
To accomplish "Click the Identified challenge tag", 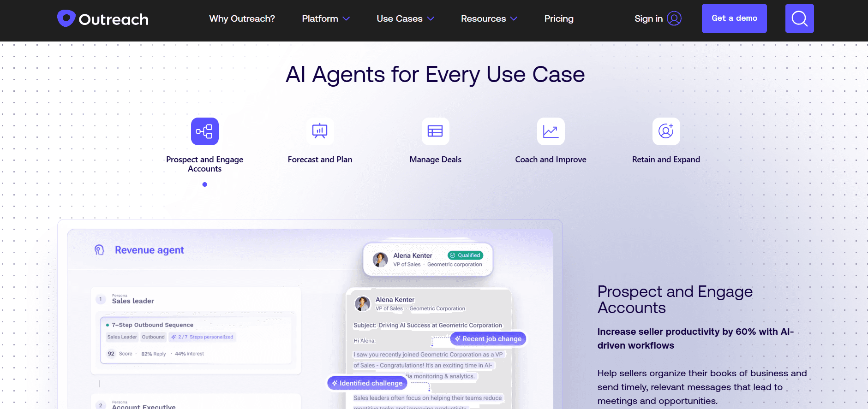I will pos(367,383).
